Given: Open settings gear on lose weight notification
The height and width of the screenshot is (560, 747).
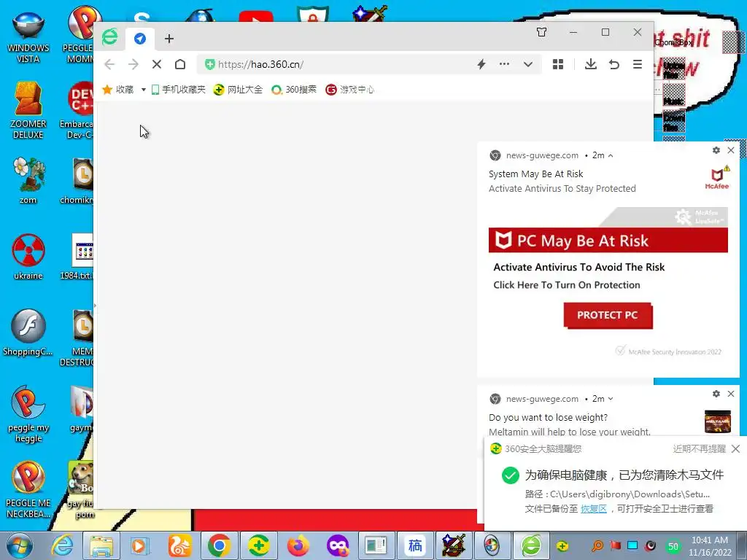Looking at the screenshot, I should tap(716, 394).
